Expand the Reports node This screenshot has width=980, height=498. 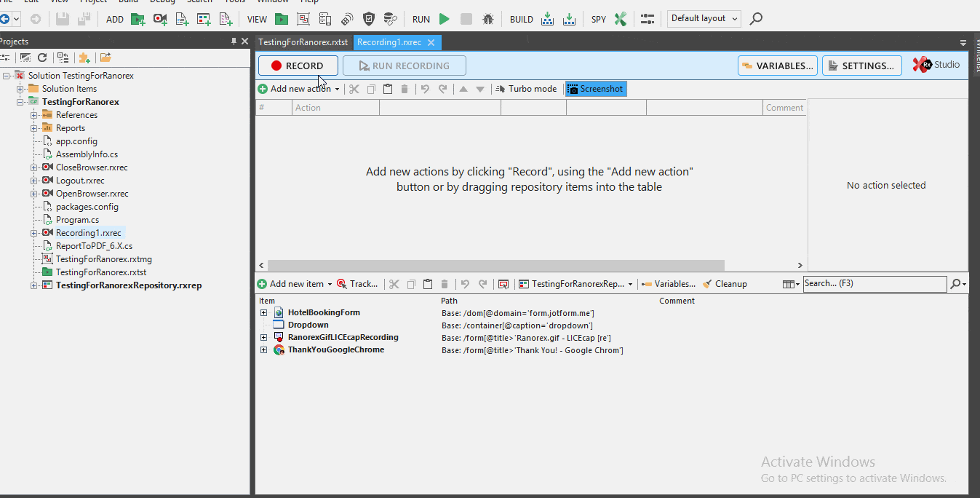tap(34, 128)
